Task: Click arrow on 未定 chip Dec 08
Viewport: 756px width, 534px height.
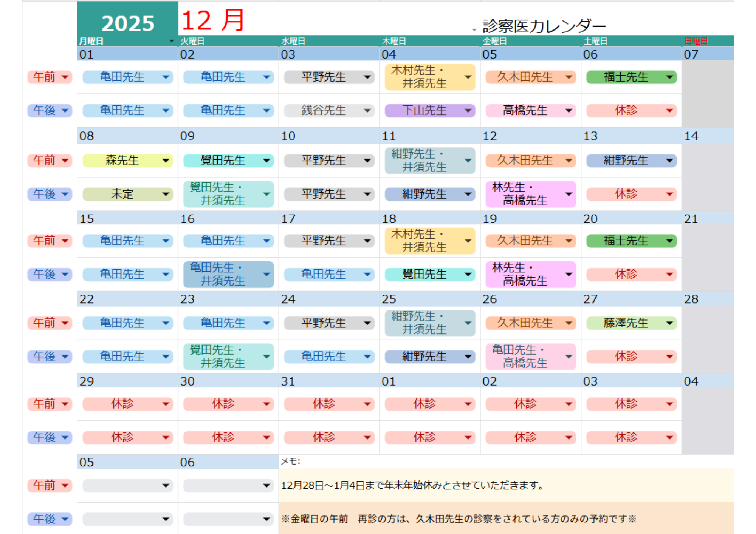Action: coord(166,194)
